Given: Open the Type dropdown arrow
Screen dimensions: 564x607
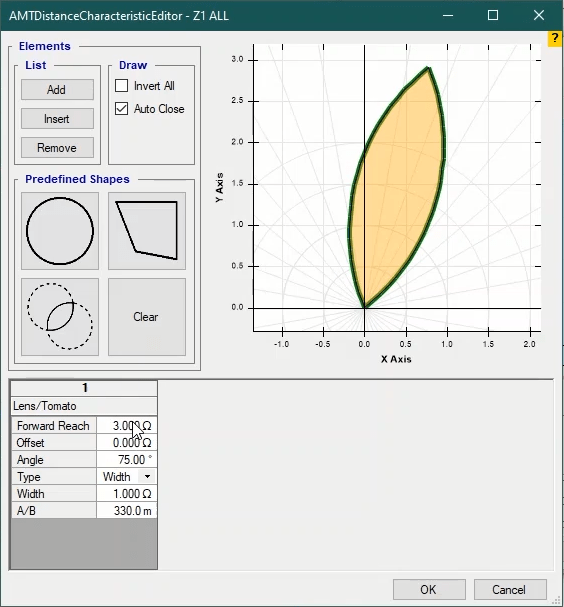Looking at the screenshot, I should click(147, 477).
